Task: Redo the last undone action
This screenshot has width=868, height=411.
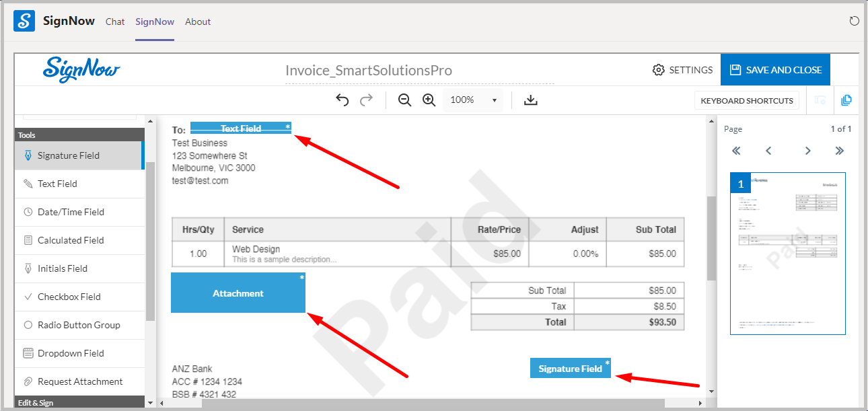Action: tap(366, 100)
